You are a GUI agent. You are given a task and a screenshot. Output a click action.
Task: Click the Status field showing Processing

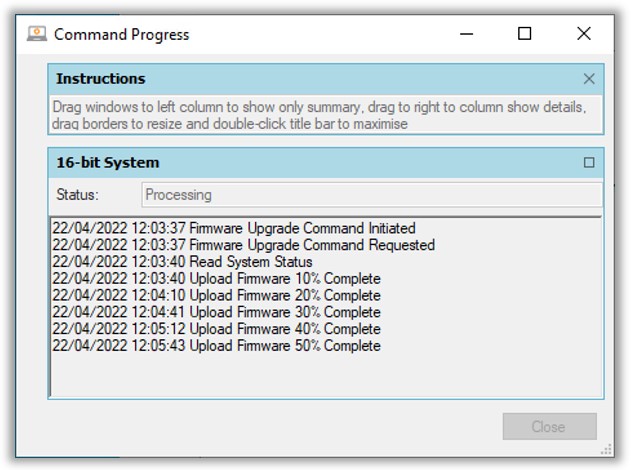[371, 195]
